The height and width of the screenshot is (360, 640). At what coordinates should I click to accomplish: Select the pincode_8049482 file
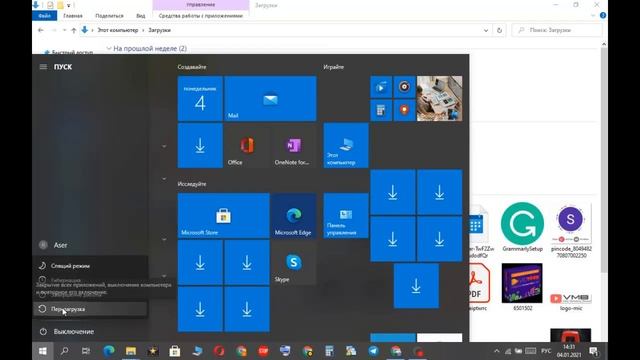tap(571, 231)
